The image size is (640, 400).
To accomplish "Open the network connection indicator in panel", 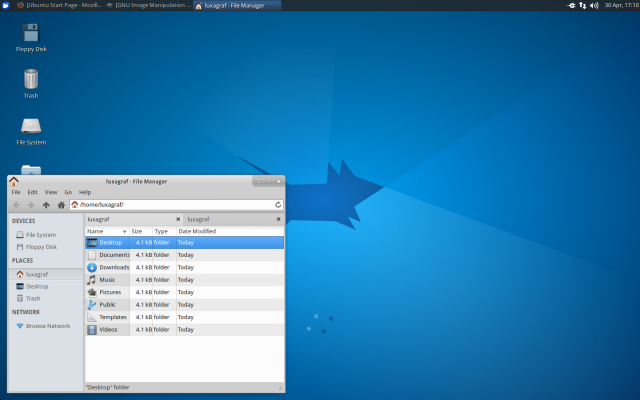I will [x=582, y=5].
